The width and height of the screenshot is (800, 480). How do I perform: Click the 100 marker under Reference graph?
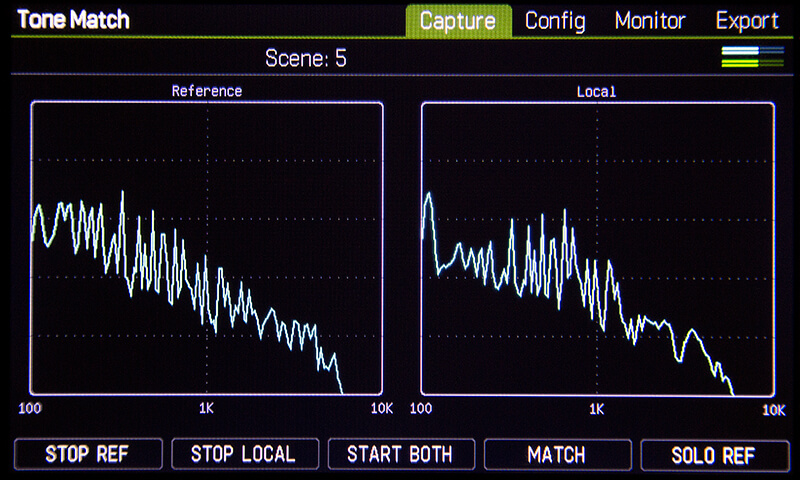coord(31,408)
